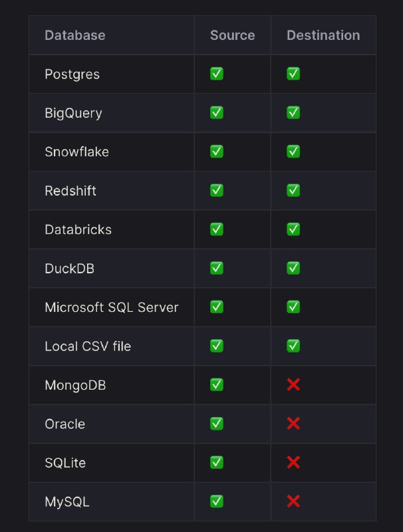Click the Postgres source green checkmark
Screen dimensions: 403x532
[217, 74]
